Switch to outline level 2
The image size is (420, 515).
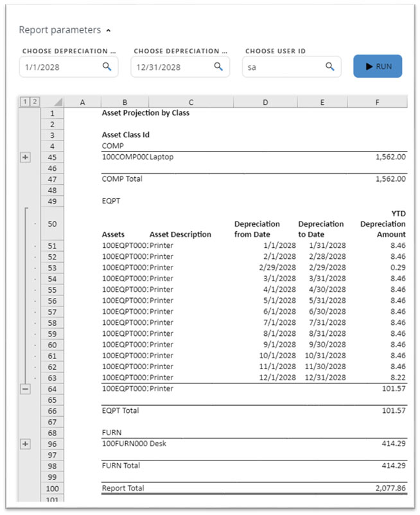[35, 101]
